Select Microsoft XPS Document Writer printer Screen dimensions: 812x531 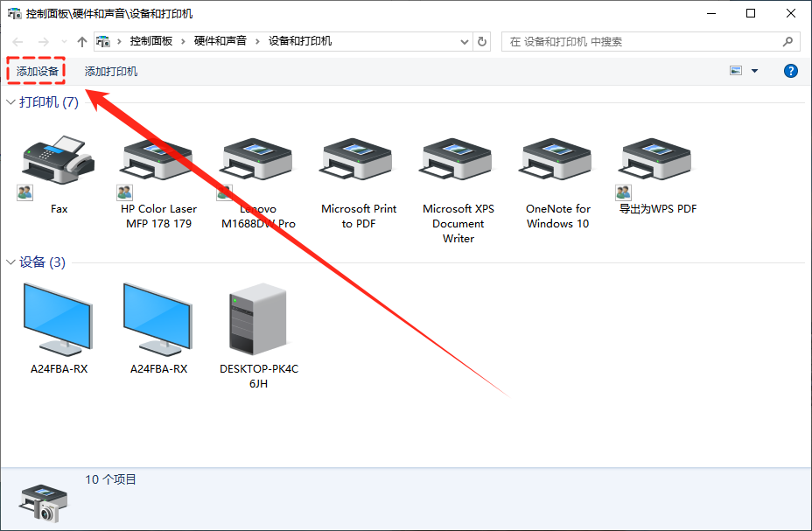pos(458,160)
